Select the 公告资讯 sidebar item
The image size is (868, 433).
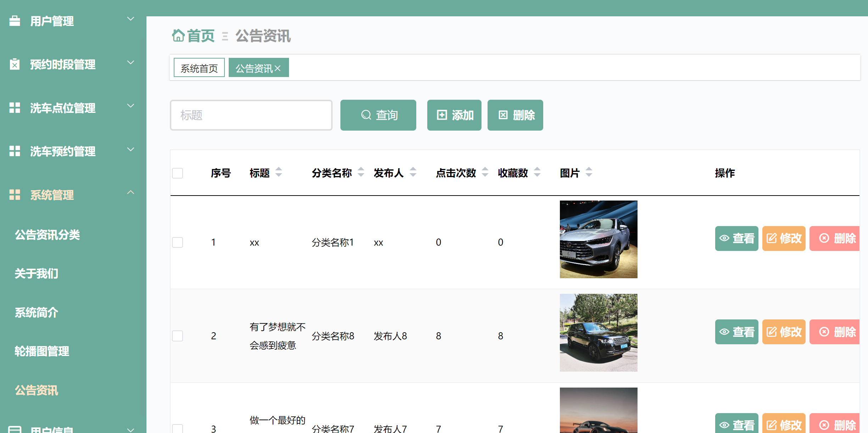[x=37, y=390]
